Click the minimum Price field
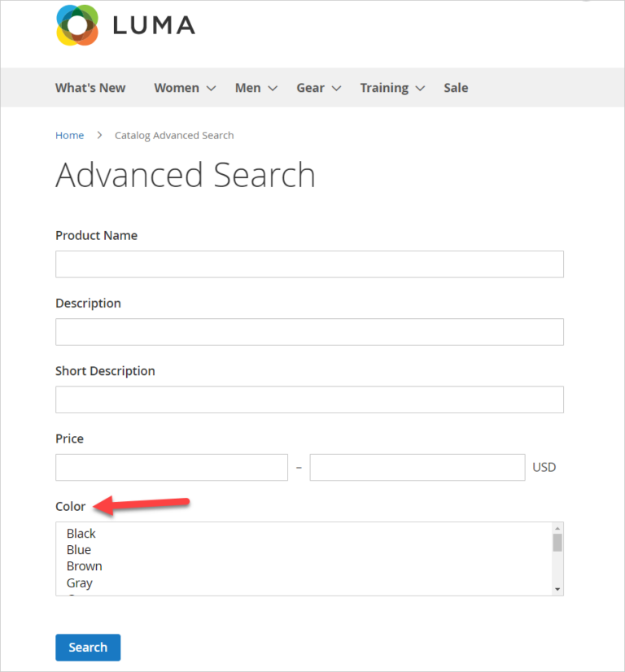625x672 pixels. tap(172, 468)
